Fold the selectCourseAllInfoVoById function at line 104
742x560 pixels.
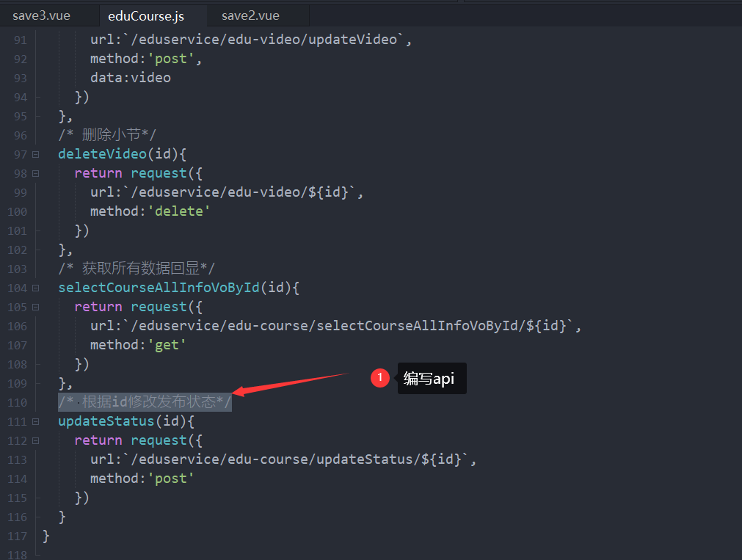35,288
